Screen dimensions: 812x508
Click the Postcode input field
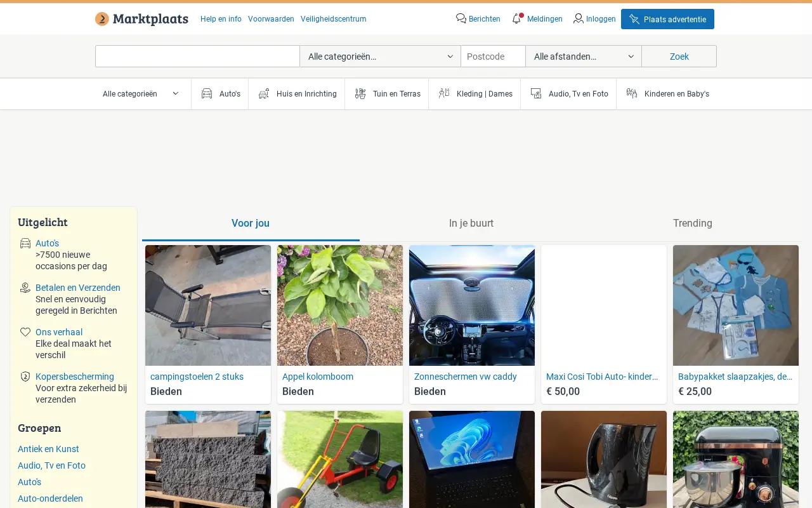pos(493,56)
